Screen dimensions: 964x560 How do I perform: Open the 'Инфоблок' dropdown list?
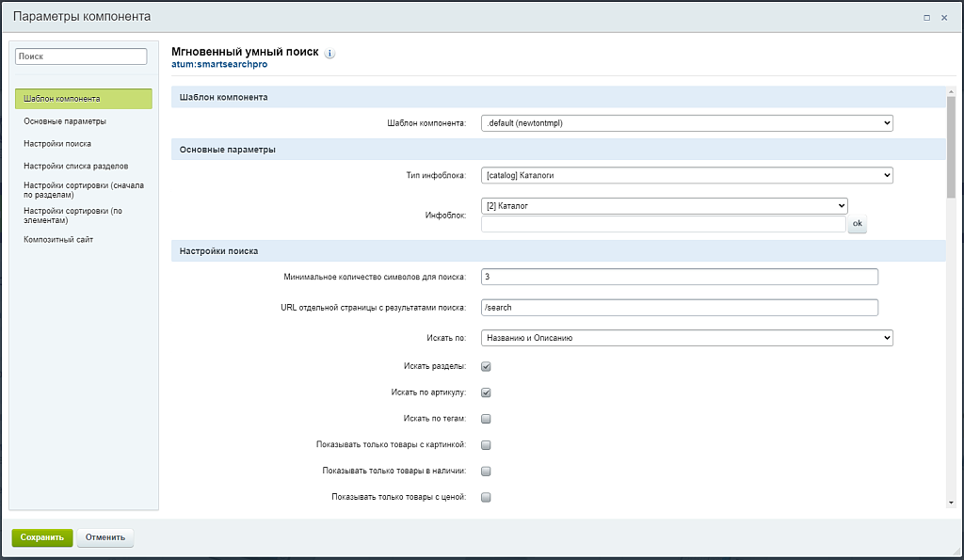(664, 205)
